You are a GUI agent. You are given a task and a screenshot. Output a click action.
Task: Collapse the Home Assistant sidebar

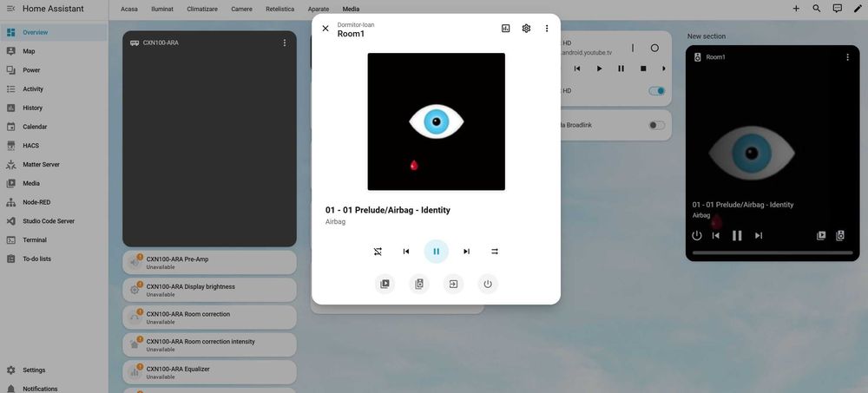10,9
